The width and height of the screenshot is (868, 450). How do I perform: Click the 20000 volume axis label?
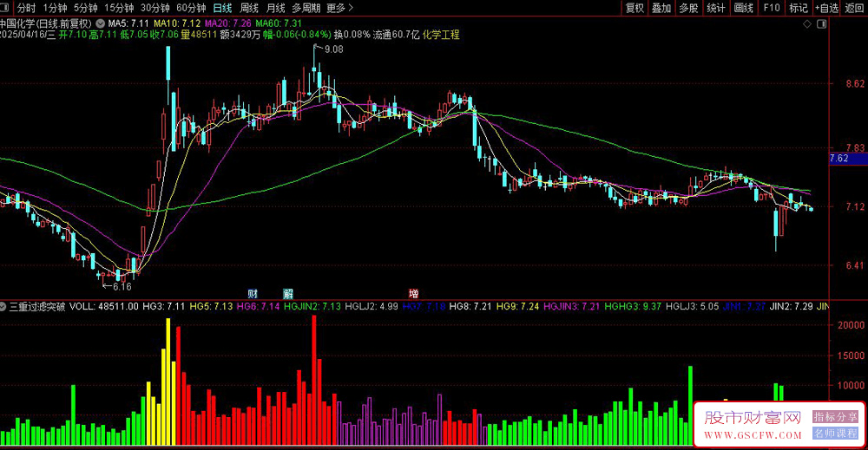(851, 325)
